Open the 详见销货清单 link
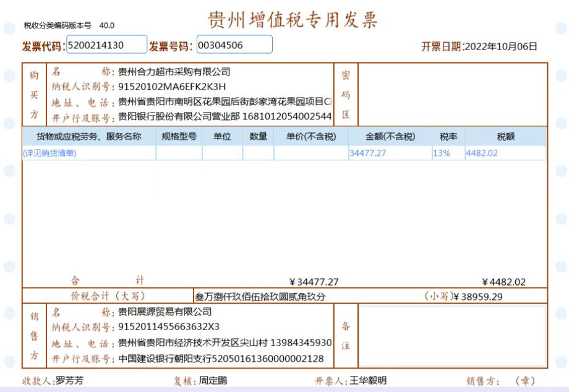This screenshot has width=569, height=392. point(50,153)
